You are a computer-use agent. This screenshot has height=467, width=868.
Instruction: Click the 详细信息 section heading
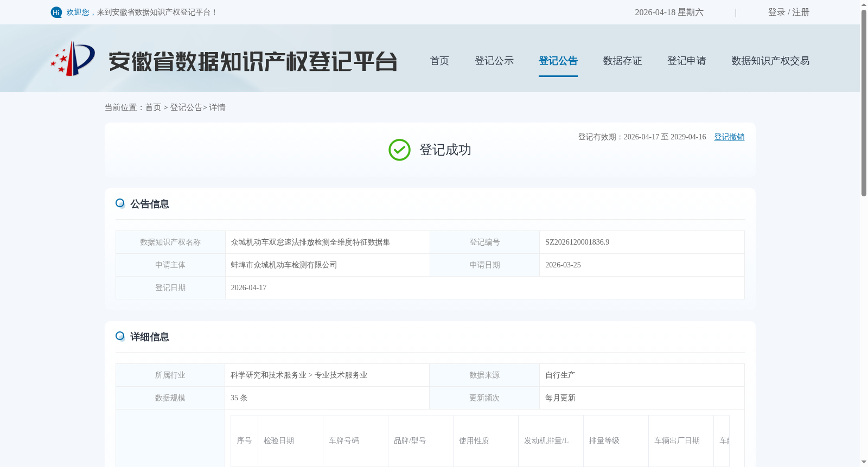click(150, 337)
